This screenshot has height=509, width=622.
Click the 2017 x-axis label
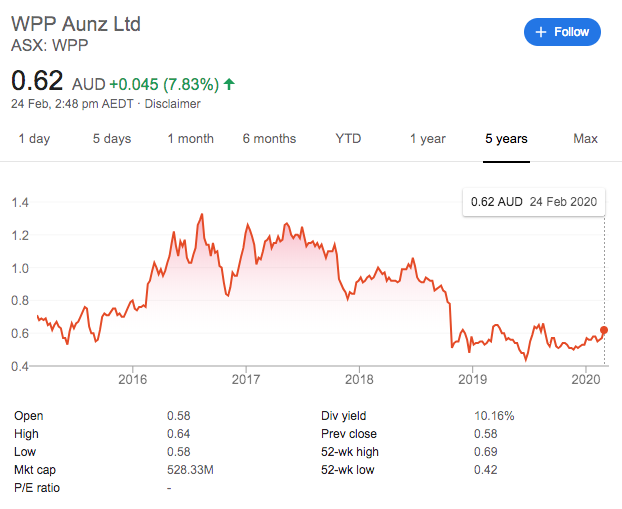pyautogui.click(x=246, y=380)
